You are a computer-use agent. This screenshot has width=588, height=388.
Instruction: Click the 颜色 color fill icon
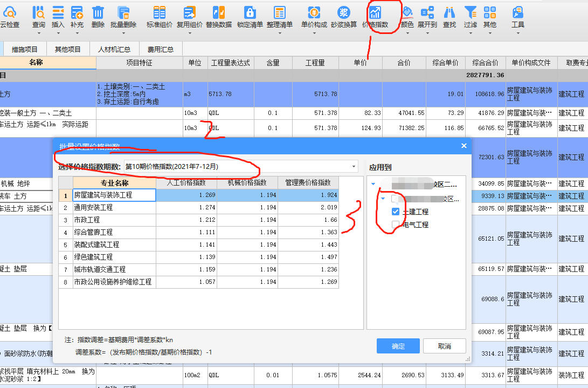click(x=407, y=13)
